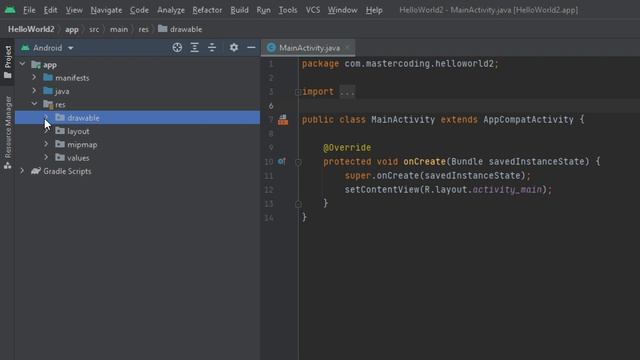Open the Navigate menu

(x=106, y=10)
